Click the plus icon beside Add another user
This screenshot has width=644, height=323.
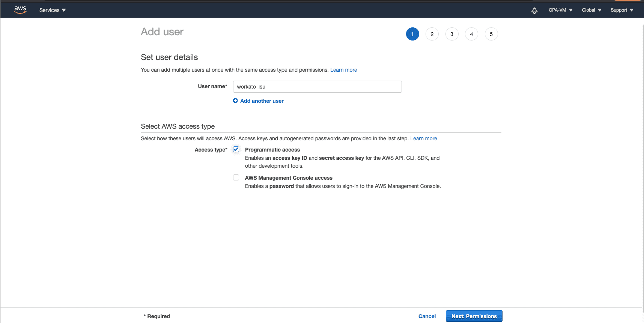point(235,101)
